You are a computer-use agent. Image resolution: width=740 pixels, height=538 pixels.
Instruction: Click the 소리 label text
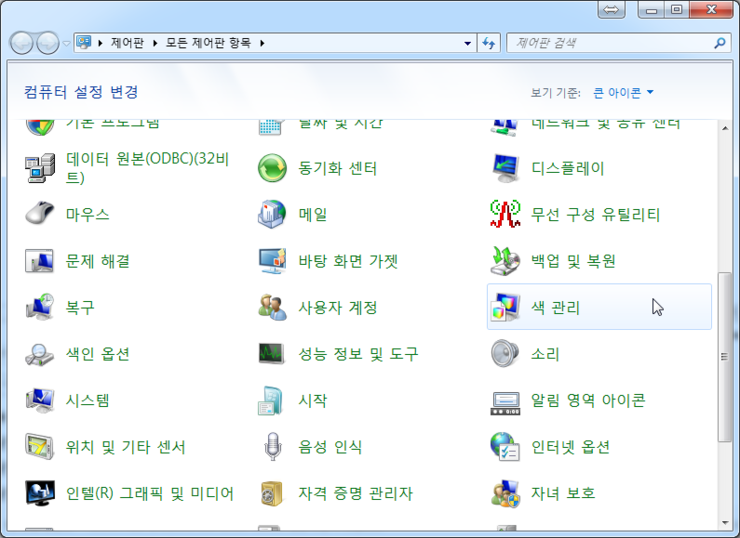[546, 354]
